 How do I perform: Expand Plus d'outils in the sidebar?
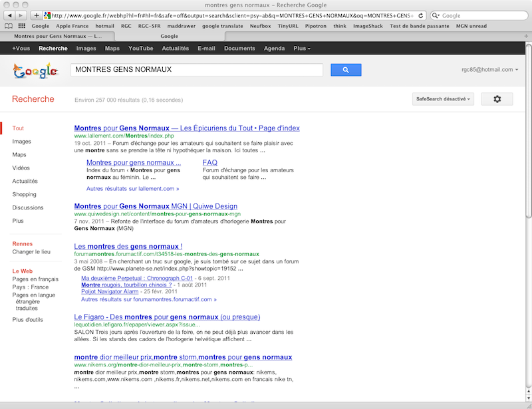coord(27,320)
